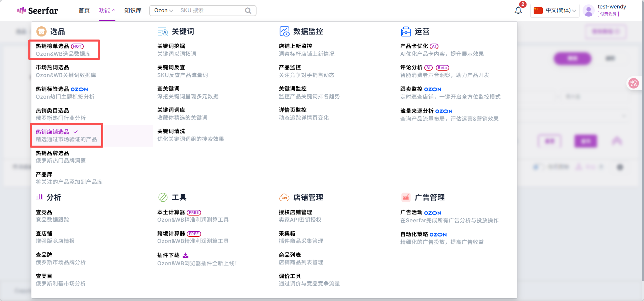
Task: Go to 首页 in the top navigation
Action: coord(84,10)
